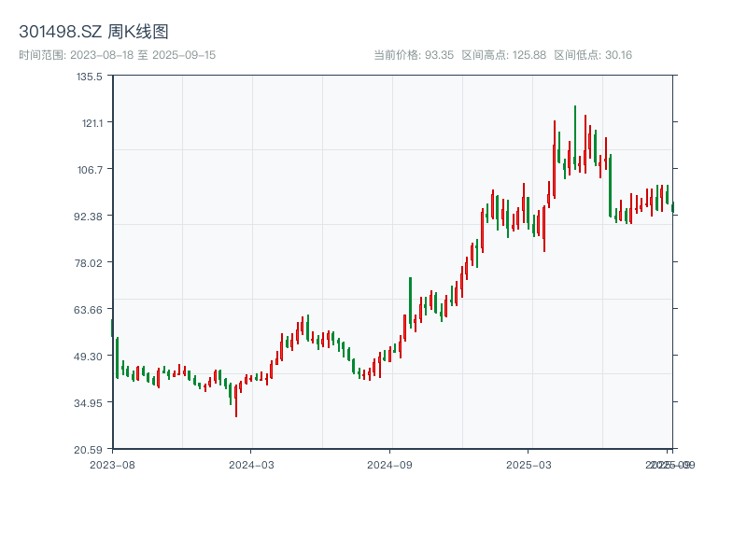Viewport: 747px width, 560px height.
Task: Click the chart title 301498.SZ 周K线图
Action: (x=93, y=32)
